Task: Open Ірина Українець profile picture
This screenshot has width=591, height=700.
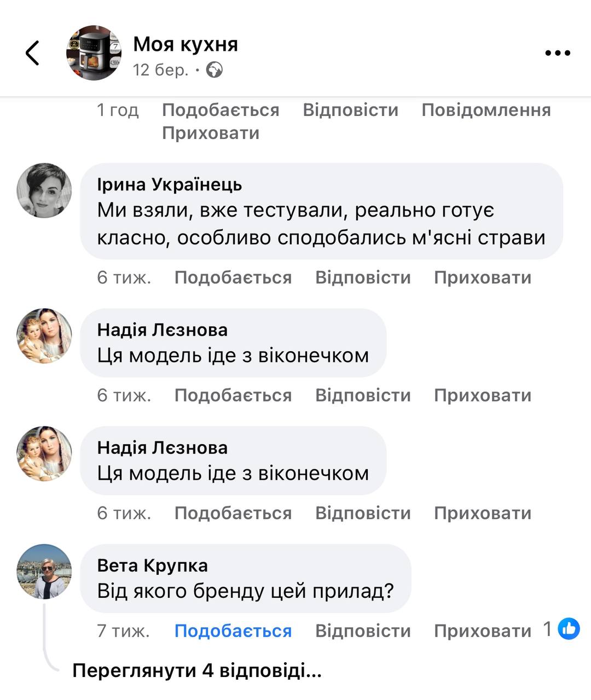Action: pyautogui.click(x=44, y=190)
